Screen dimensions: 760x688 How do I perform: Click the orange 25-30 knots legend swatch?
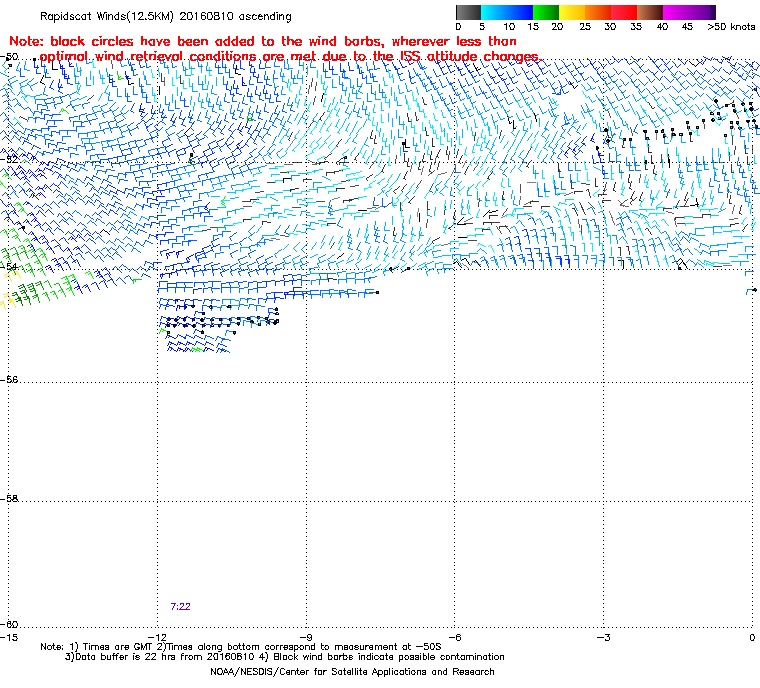pos(598,12)
